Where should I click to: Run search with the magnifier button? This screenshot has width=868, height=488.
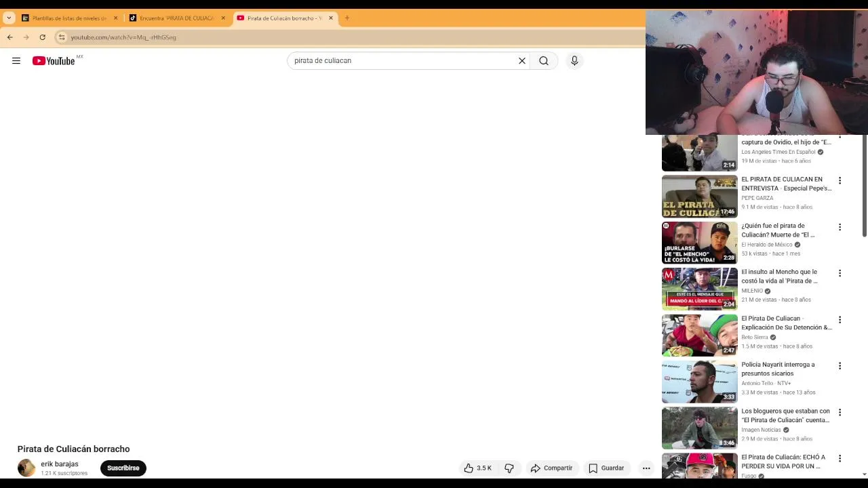click(544, 61)
